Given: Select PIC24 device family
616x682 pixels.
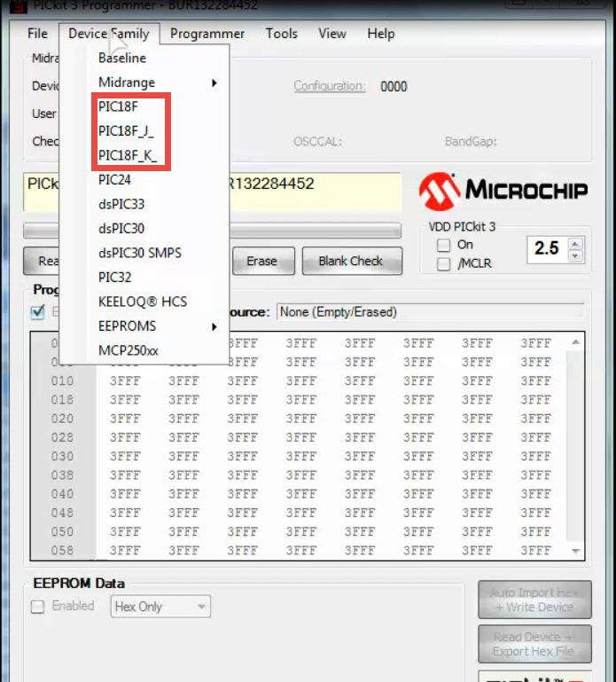Looking at the screenshot, I should click(144, 180).
